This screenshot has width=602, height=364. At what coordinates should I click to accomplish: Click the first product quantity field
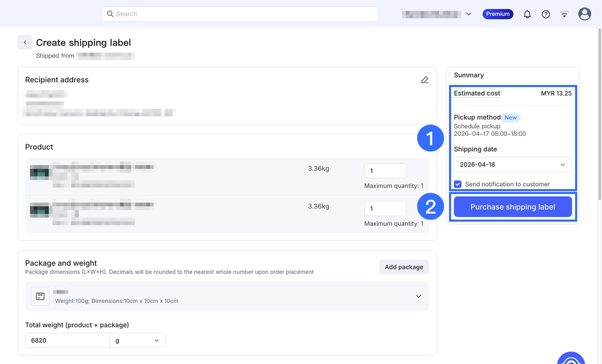(385, 171)
